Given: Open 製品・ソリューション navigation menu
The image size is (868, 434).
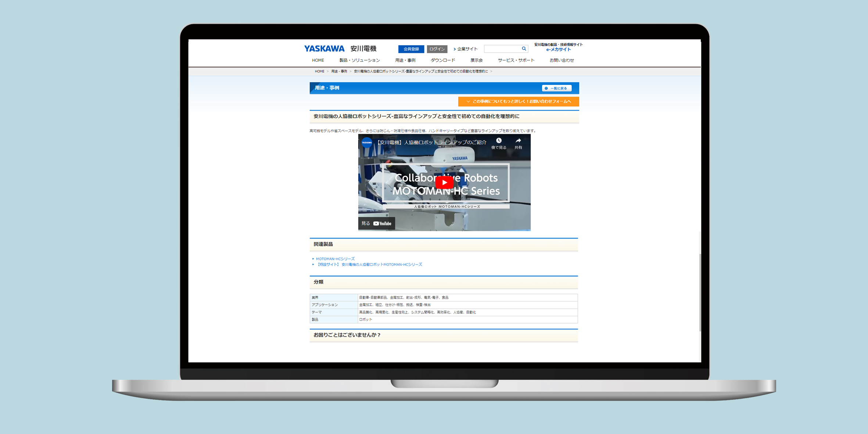Looking at the screenshot, I should point(359,60).
